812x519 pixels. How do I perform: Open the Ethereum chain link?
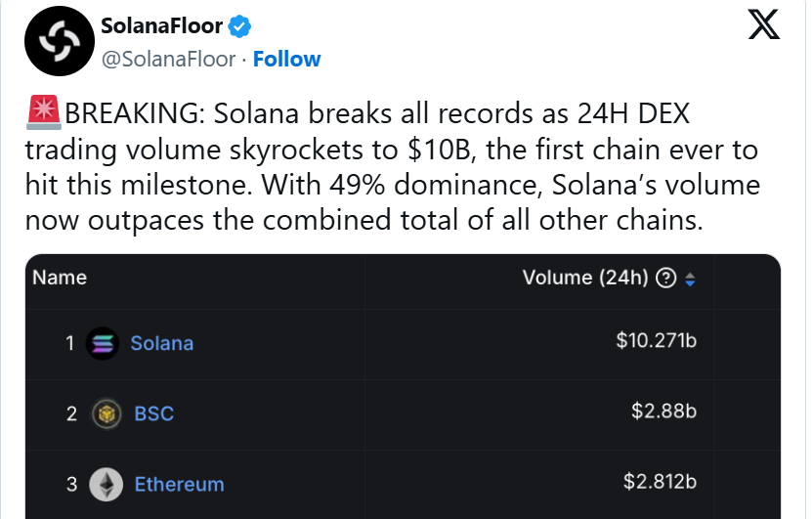point(179,484)
